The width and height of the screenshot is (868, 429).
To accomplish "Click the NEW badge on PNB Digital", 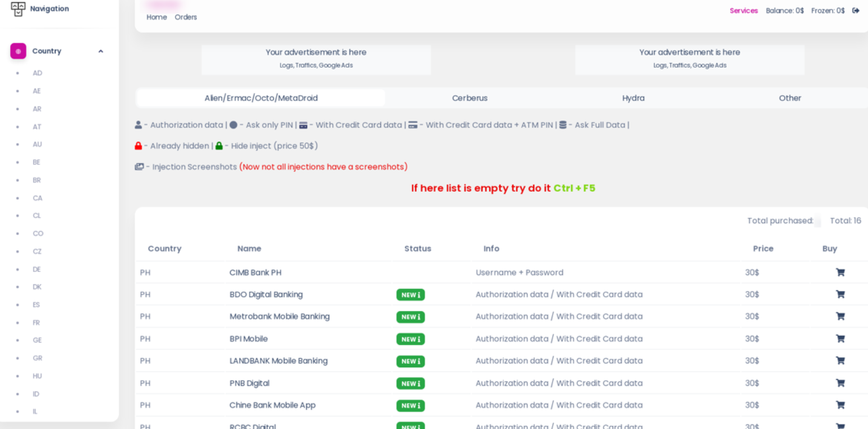I will point(411,384).
